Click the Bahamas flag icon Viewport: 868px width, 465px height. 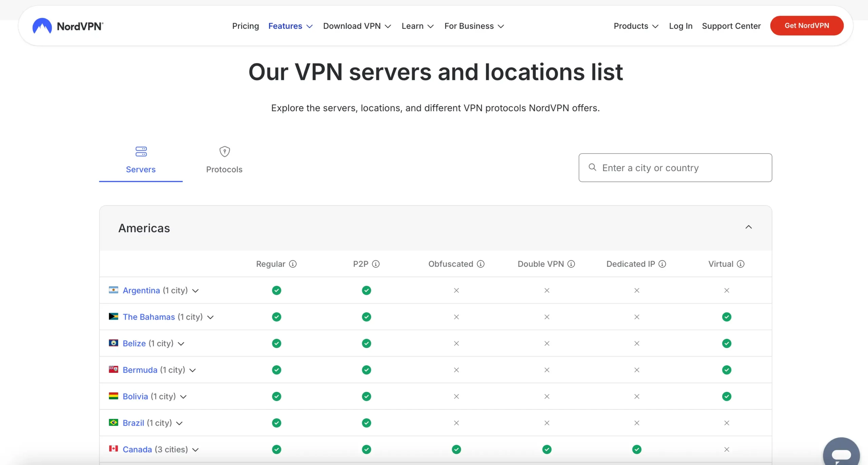click(113, 317)
